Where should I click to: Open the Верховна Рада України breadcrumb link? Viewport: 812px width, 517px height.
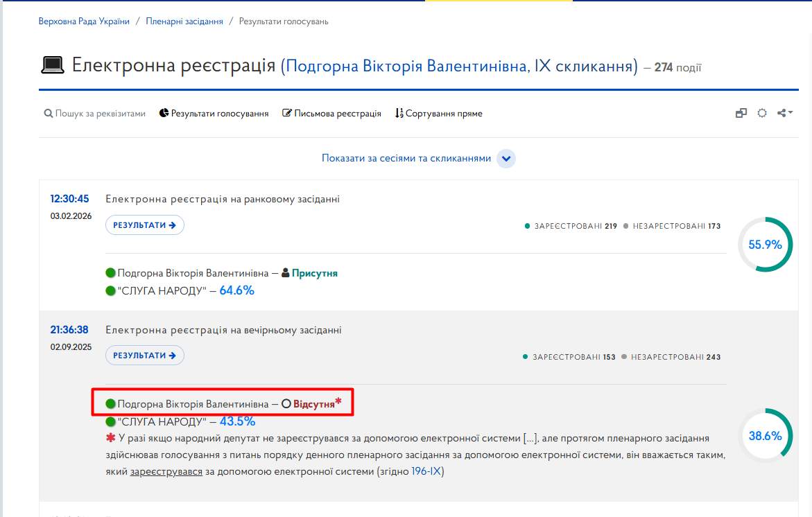coord(84,21)
